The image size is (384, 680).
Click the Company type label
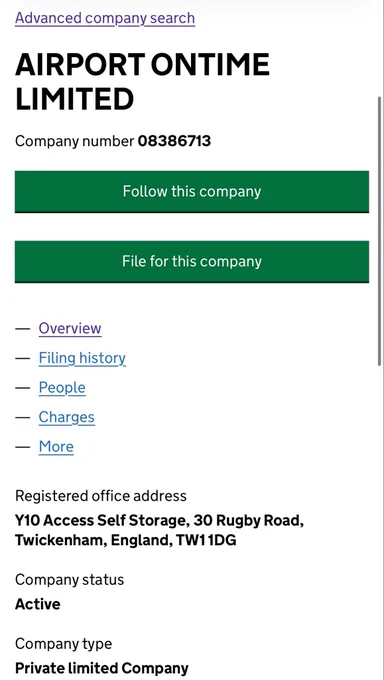(63, 644)
